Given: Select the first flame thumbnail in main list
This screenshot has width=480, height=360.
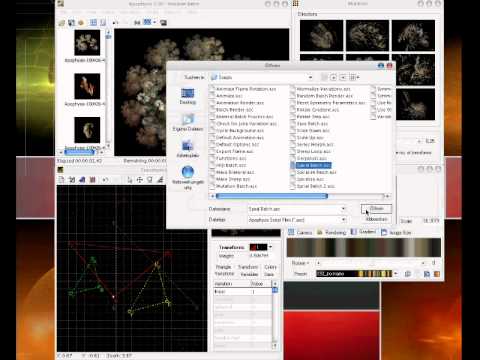Looking at the screenshot, I should pos(87,43).
